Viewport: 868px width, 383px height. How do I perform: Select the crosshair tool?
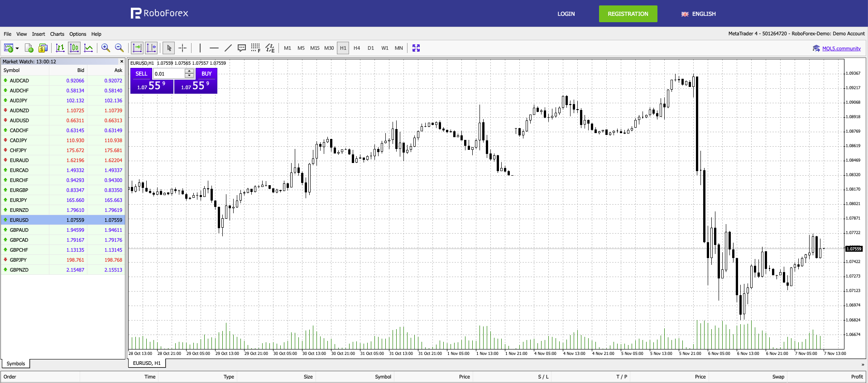click(182, 48)
